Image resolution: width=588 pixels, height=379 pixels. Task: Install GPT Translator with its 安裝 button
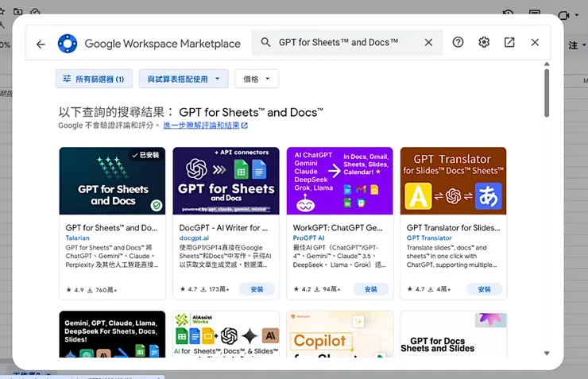pyautogui.click(x=485, y=289)
